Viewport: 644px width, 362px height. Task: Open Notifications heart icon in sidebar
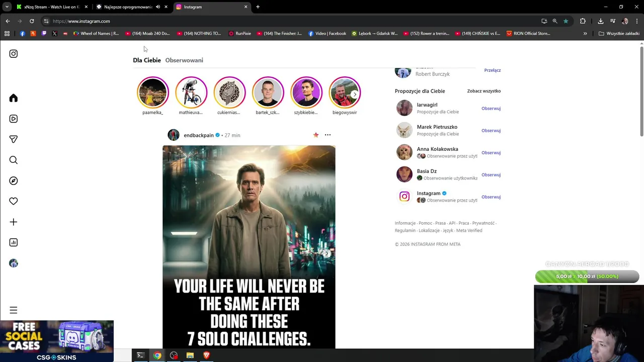pos(14,201)
